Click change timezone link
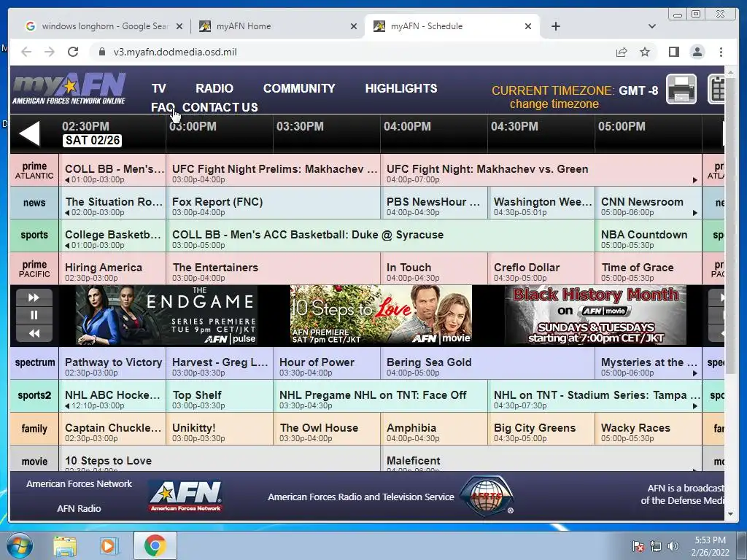The height and width of the screenshot is (560, 747). coord(554,104)
